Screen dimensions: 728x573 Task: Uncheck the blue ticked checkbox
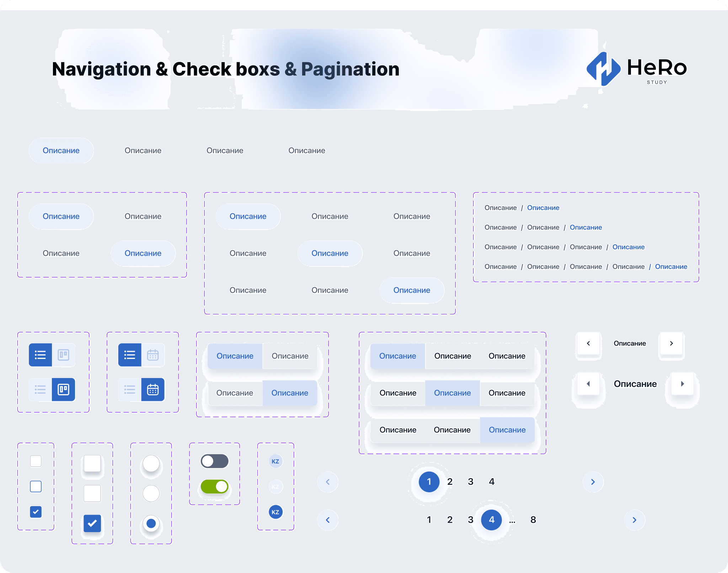click(x=36, y=512)
